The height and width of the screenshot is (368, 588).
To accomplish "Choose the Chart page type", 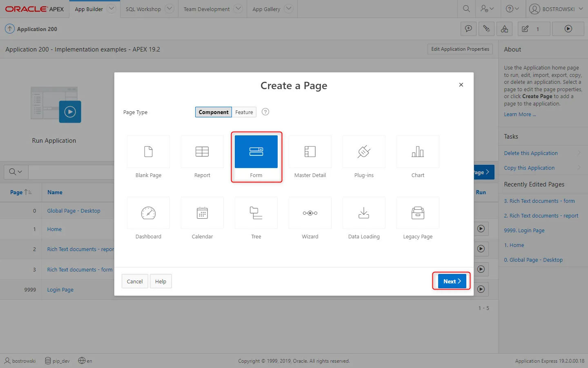I will click(418, 152).
